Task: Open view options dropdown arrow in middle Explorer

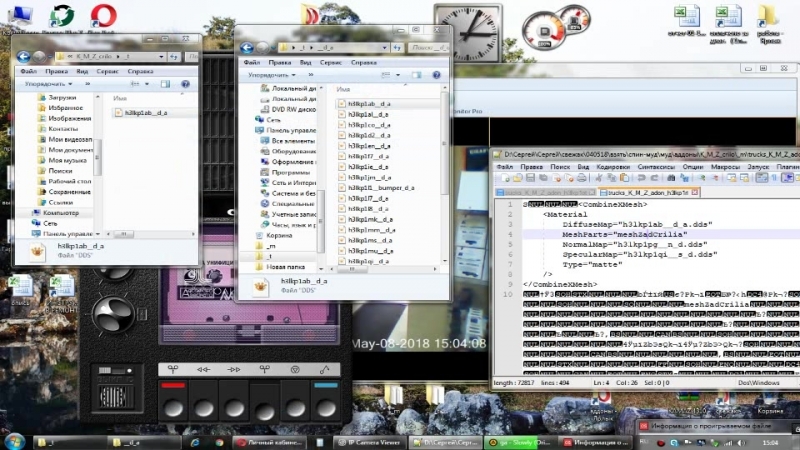Action: tap(398, 75)
